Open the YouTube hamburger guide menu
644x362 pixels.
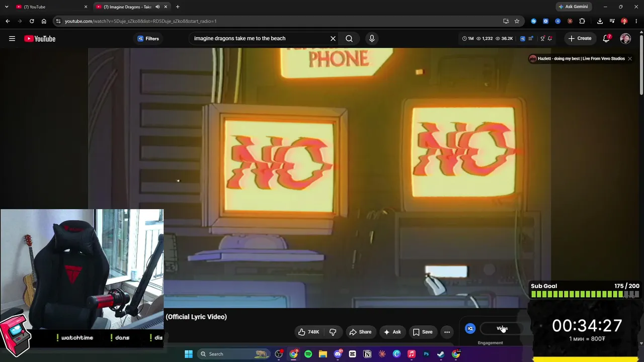pyautogui.click(x=12, y=39)
